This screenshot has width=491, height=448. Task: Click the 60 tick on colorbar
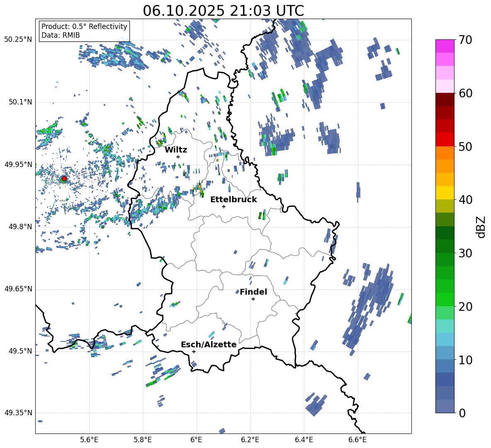[465, 93]
